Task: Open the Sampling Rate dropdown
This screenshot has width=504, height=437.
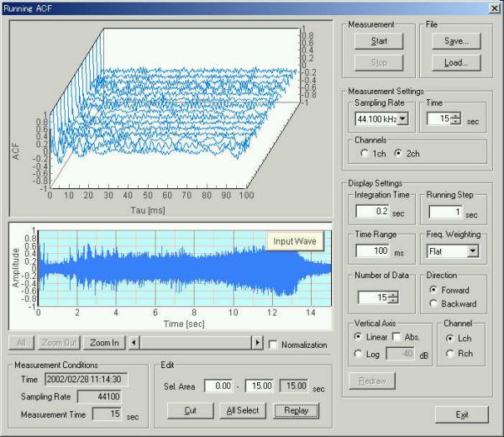Action: (403, 119)
